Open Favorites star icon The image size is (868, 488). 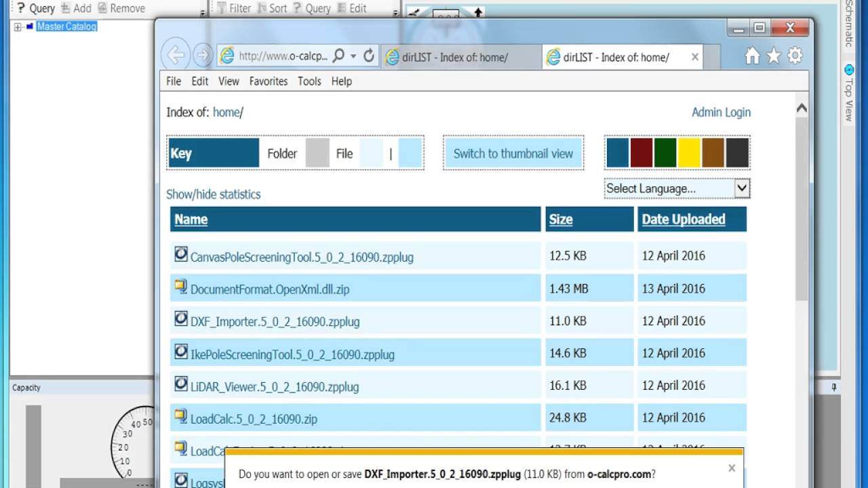pos(774,56)
